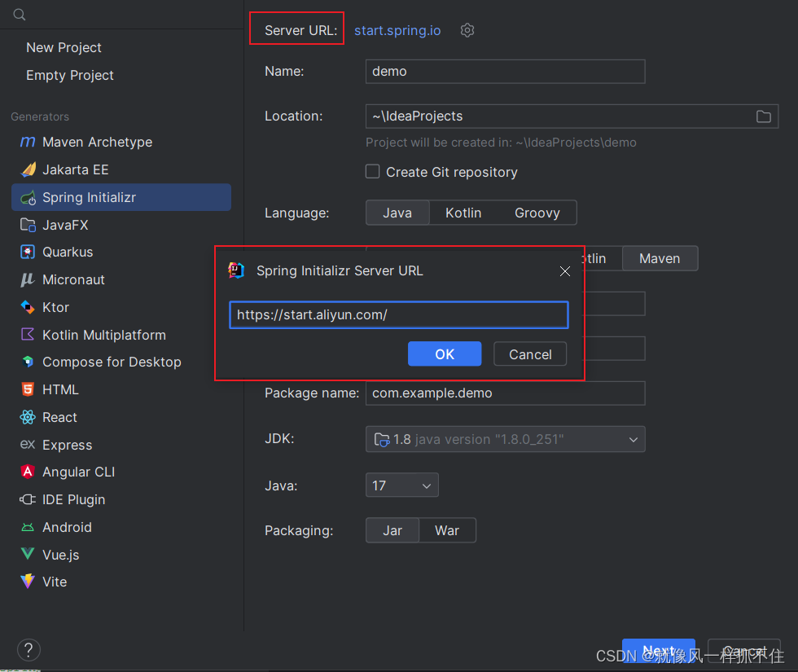Viewport: 798px width, 672px height.
Task: Choose Kotlin language option
Action: pos(463,213)
